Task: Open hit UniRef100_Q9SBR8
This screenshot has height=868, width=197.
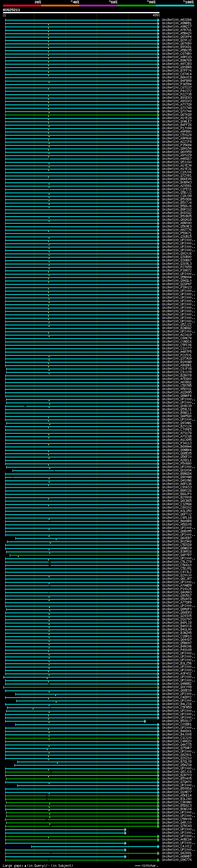Action: coord(177,67)
